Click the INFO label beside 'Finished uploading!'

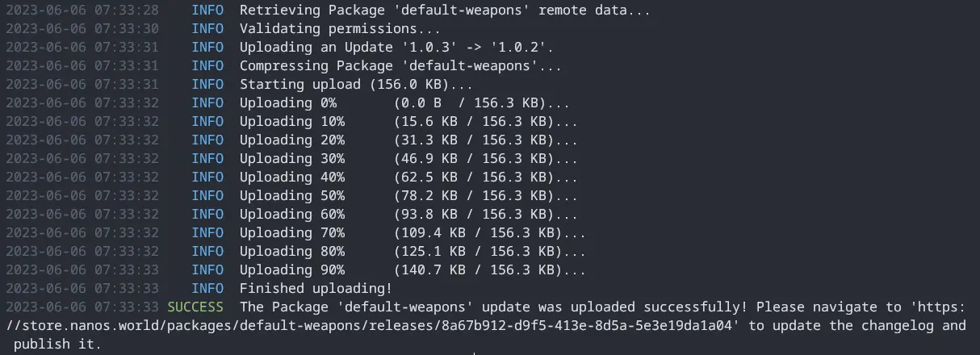click(207, 289)
